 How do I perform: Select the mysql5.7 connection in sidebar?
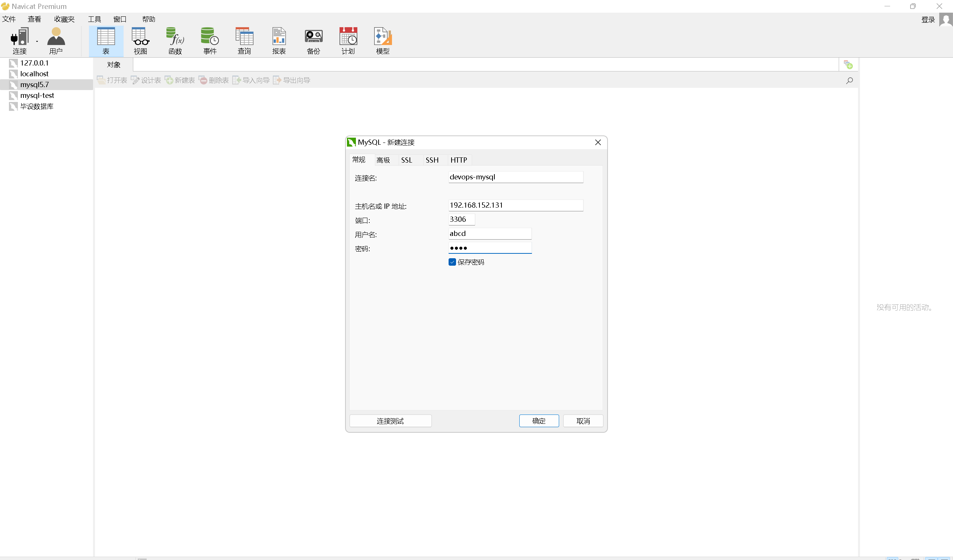[47, 85]
